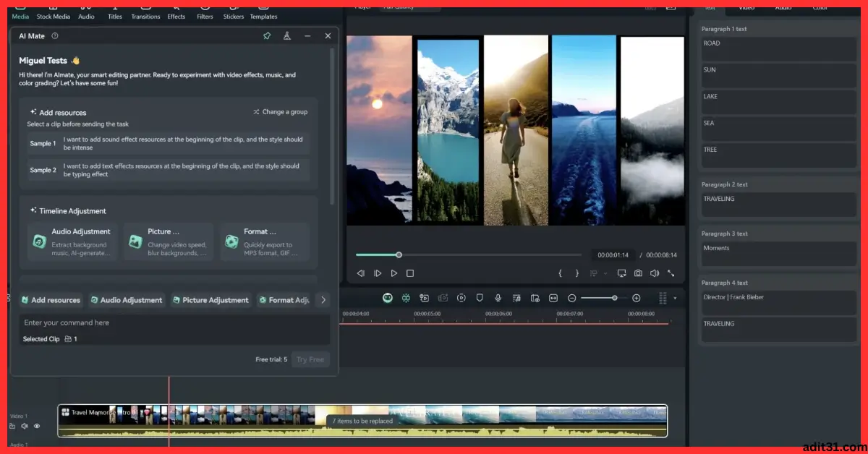Zoom in the timeline with plus
The height and width of the screenshot is (454, 868).
(x=637, y=298)
